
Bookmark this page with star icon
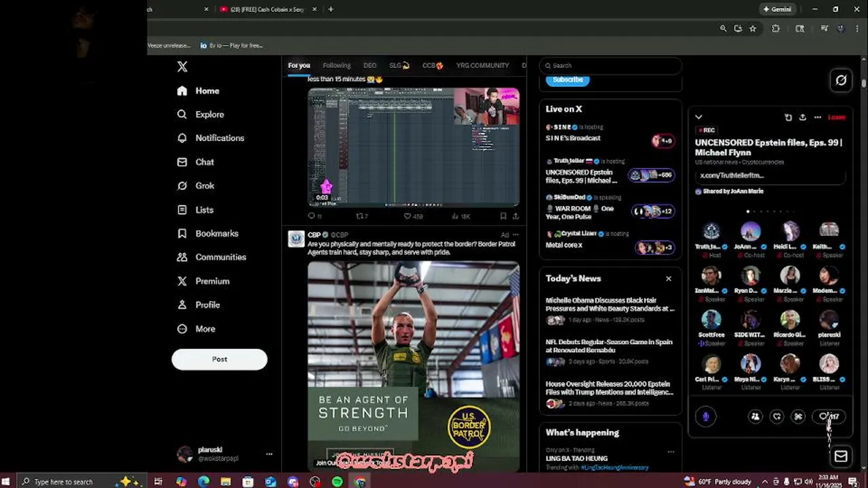click(x=753, y=28)
